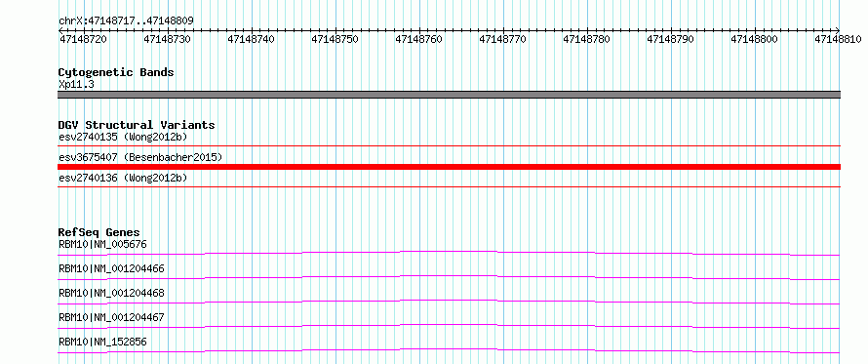Click the chrX:47148717..47148809 region label
868x364 pixels.
point(126,21)
